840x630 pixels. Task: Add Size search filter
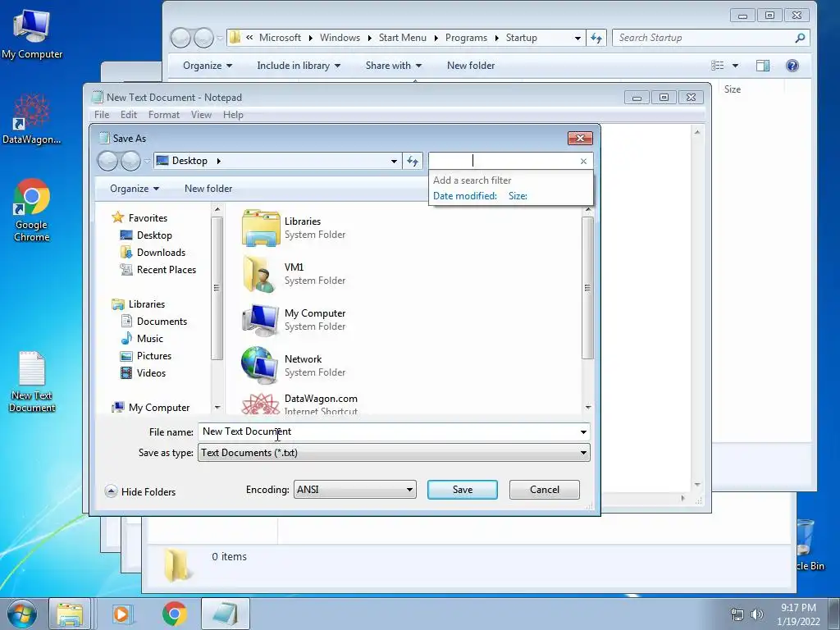point(518,196)
